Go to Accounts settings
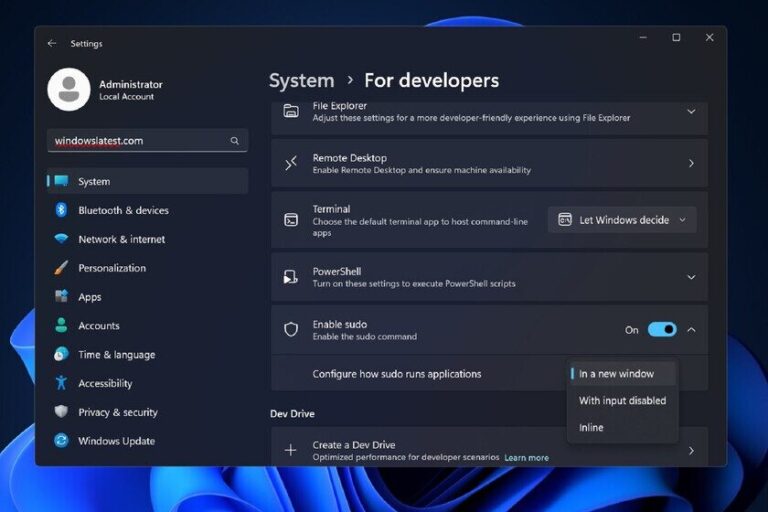Screen dimensions: 768x512 pyautogui.click(x=147, y=325)
